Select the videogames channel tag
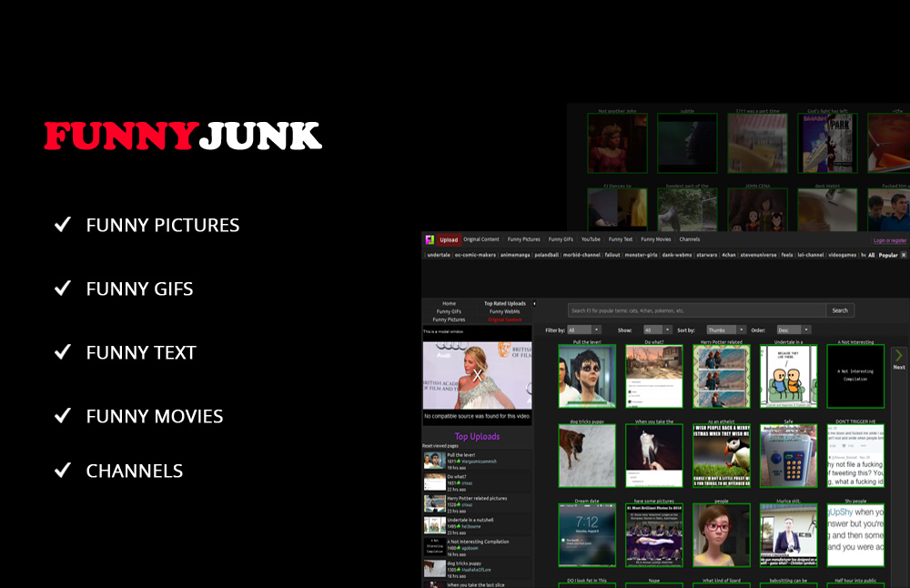The width and height of the screenshot is (910, 588). (842, 255)
